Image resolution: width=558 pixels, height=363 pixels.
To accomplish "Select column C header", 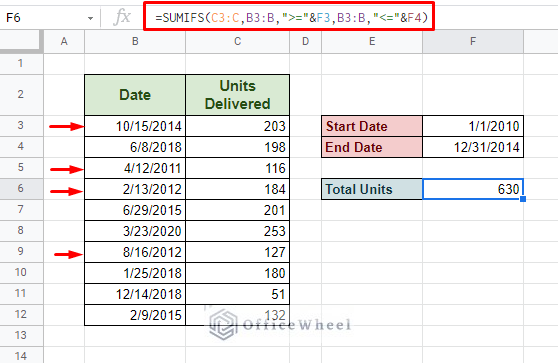I will (237, 42).
